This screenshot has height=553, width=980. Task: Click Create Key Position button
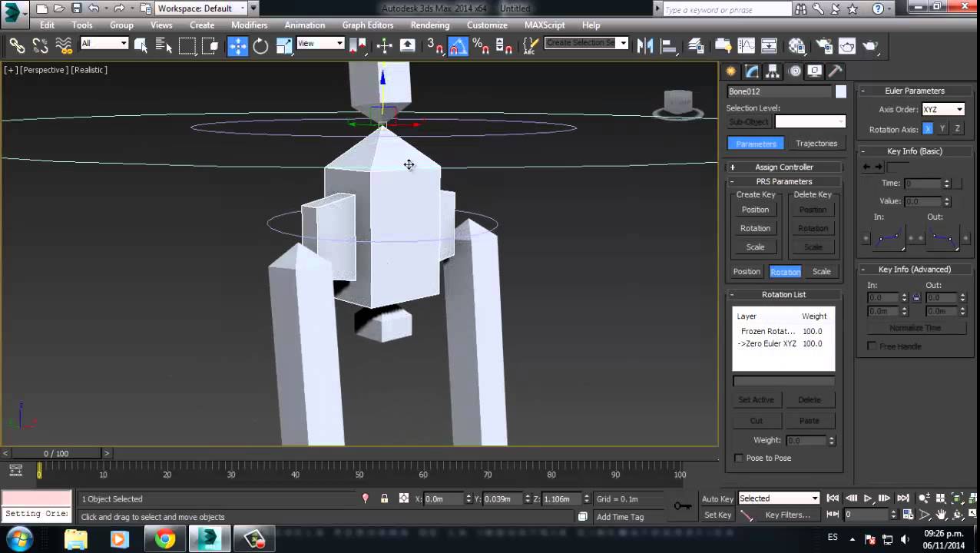click(x=755, y=210)
